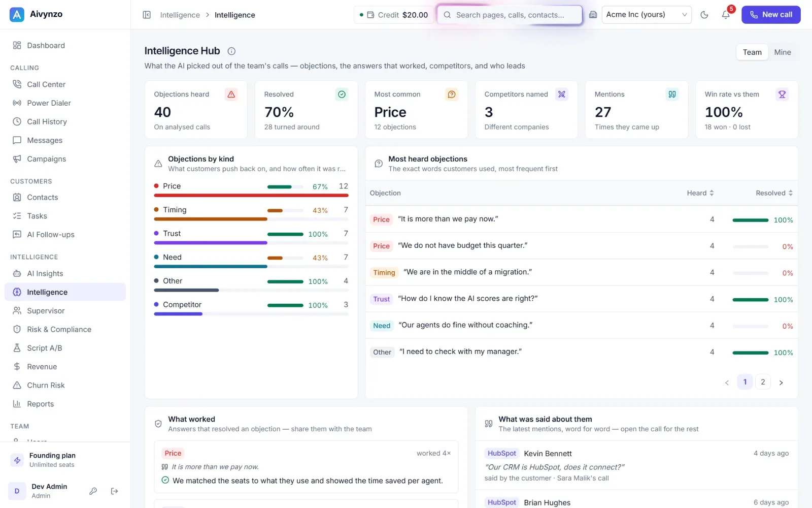Click the Aivynzo logo icon

(x=17, y=14)
